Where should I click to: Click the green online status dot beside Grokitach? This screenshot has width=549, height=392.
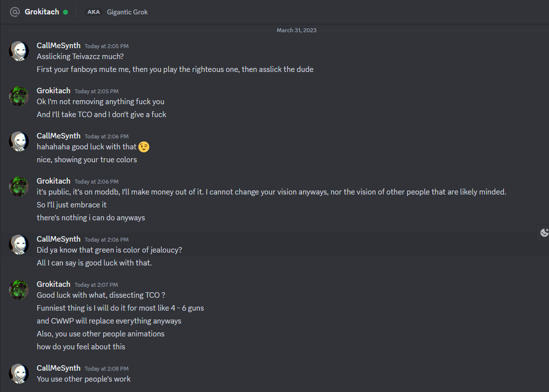coord(65,12)
